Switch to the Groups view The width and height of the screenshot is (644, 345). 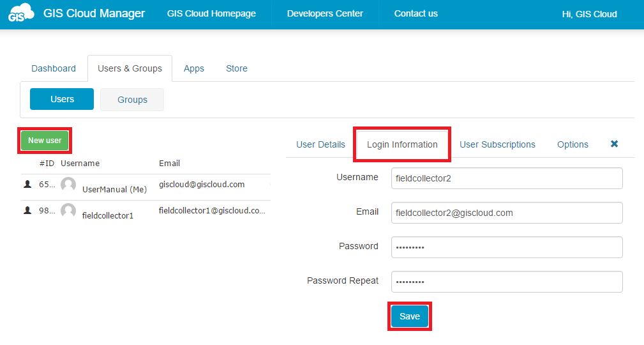[132, 100]
